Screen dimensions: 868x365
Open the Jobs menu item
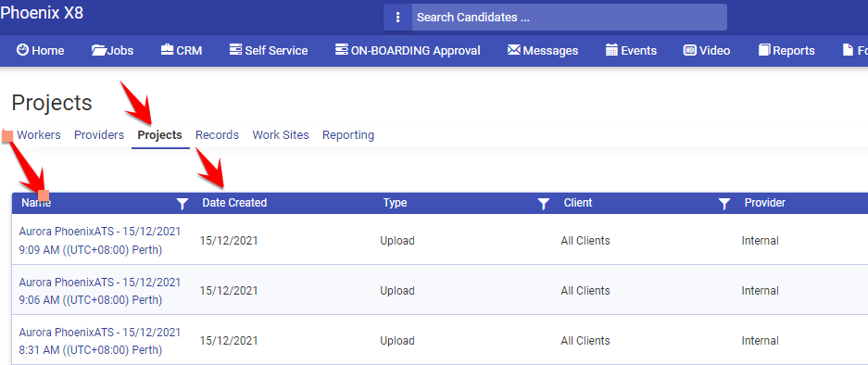tap(112, 50)
